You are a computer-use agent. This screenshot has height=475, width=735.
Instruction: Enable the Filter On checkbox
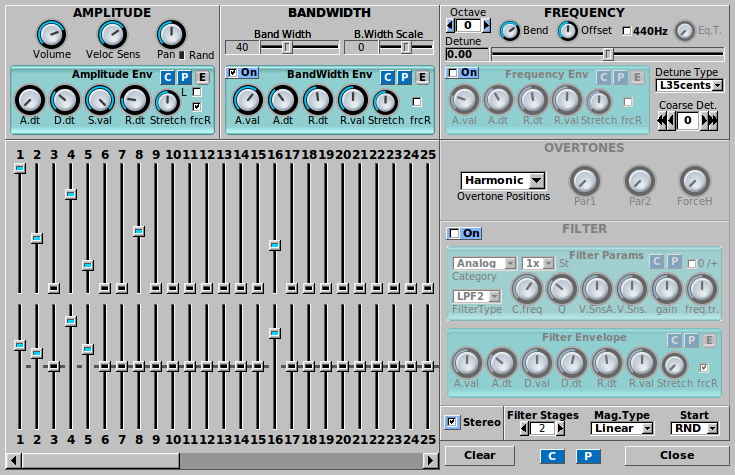454,233
